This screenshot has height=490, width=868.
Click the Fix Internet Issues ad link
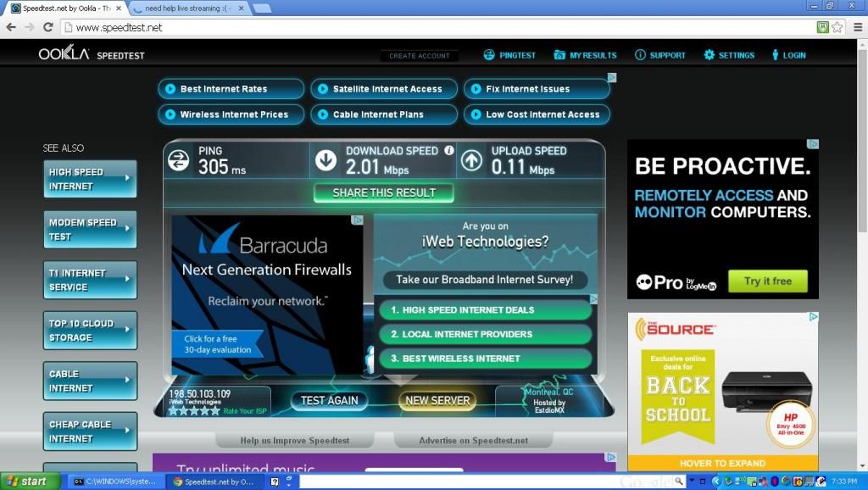[537, 88]
